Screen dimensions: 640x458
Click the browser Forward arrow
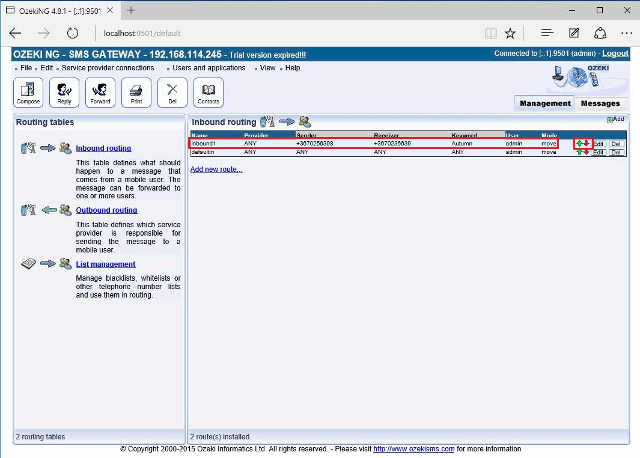(x=44, y=33)
